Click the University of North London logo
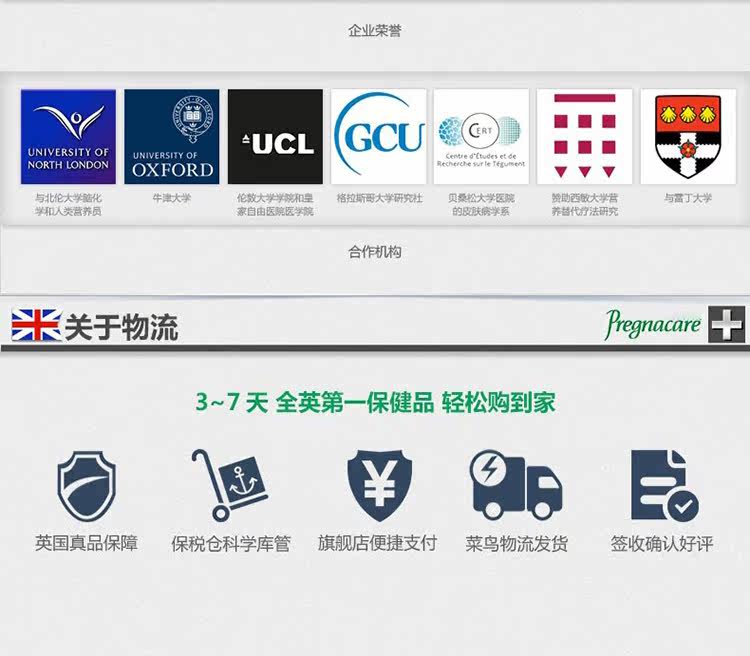The height and width of the screenshot is (656, 750). click(x=68, y=136)
